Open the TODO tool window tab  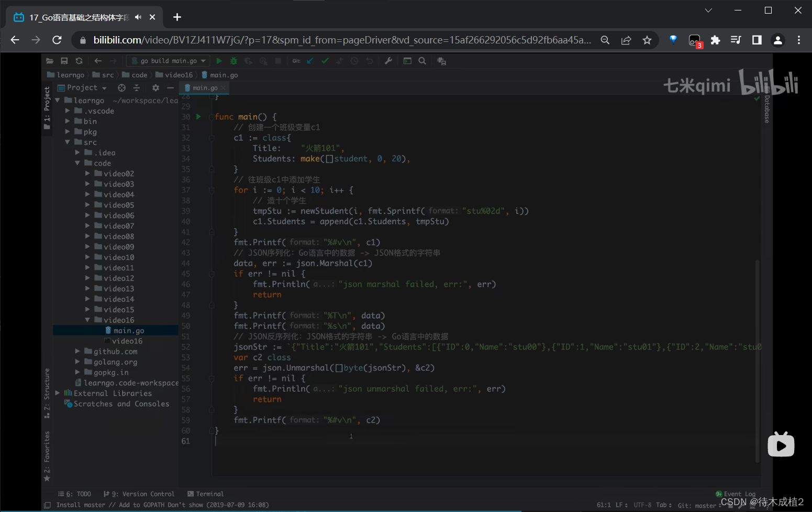[x=74, y=494]
